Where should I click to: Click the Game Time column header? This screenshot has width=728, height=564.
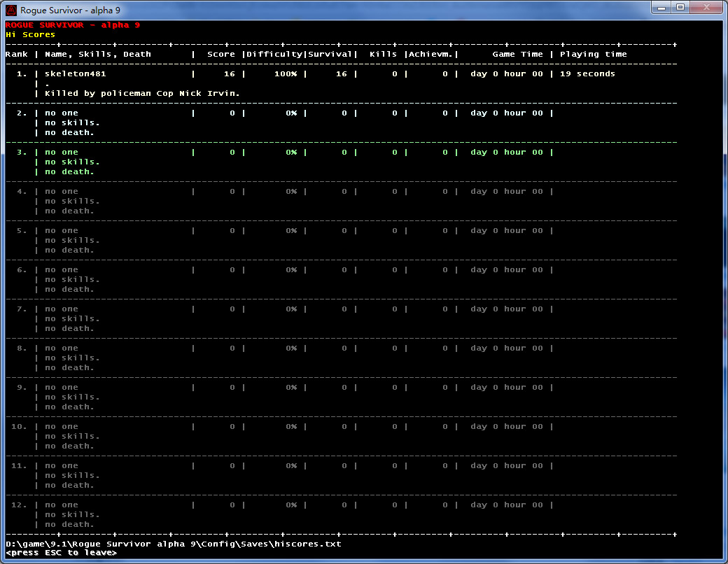517,54
